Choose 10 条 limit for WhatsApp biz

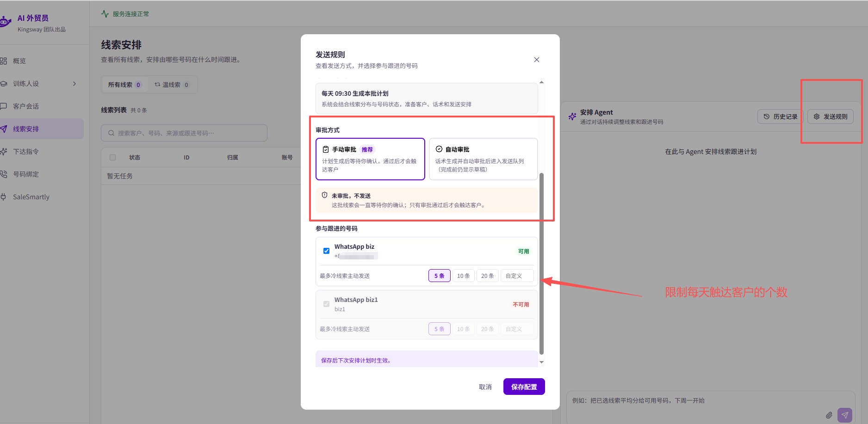tap(464, 276)
